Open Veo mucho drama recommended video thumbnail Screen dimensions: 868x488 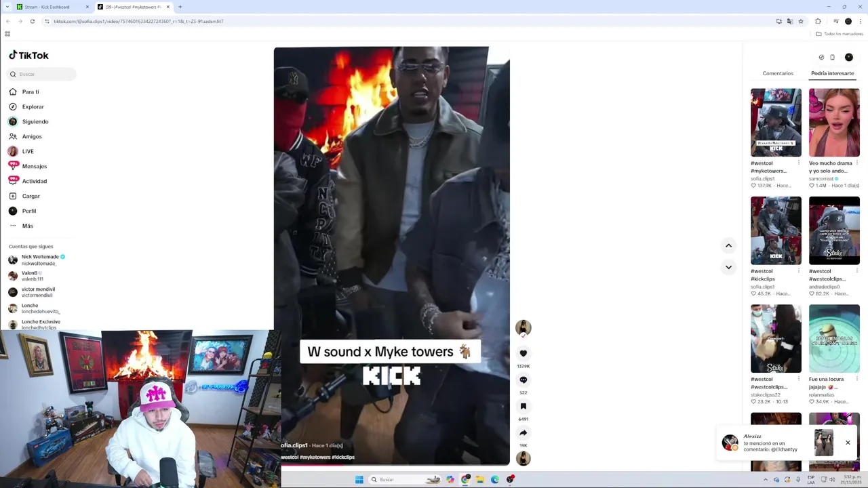[x=834, y=123]
